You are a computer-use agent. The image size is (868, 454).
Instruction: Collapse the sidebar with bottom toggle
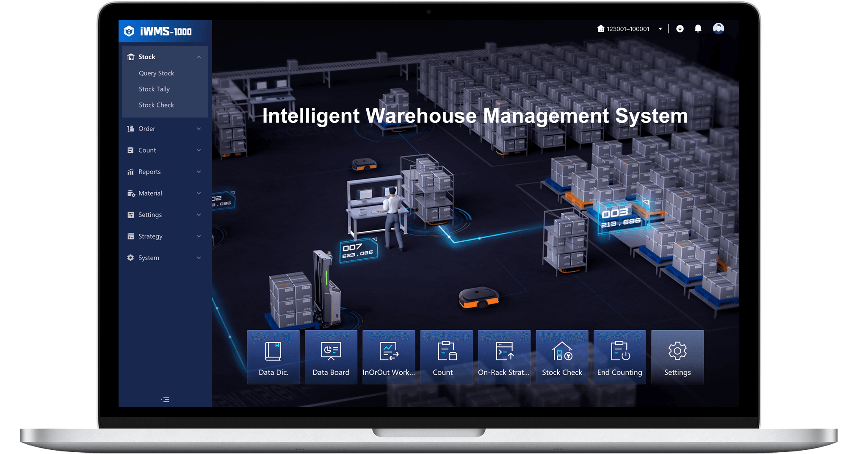tap(165, 399)
